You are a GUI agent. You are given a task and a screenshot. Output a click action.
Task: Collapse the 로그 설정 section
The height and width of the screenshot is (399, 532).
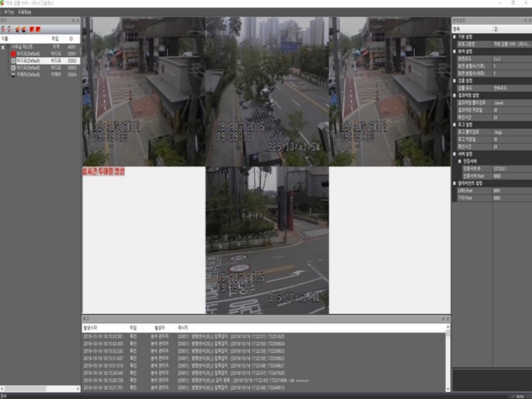point(454,124)
